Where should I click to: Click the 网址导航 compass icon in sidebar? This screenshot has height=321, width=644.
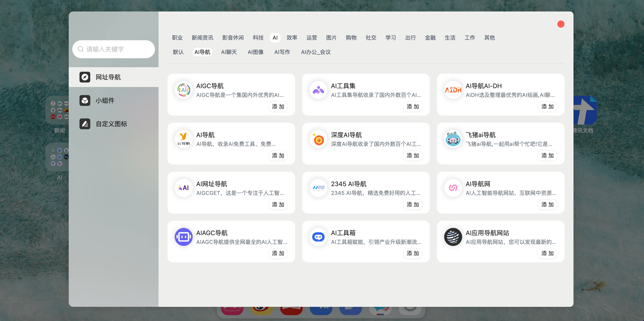click(x=85, y=77)
